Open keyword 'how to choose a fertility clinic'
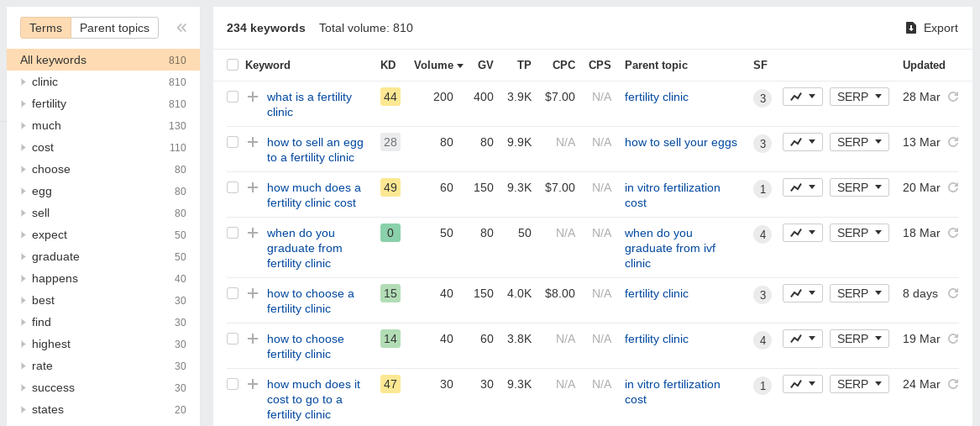 click(311, 301)
